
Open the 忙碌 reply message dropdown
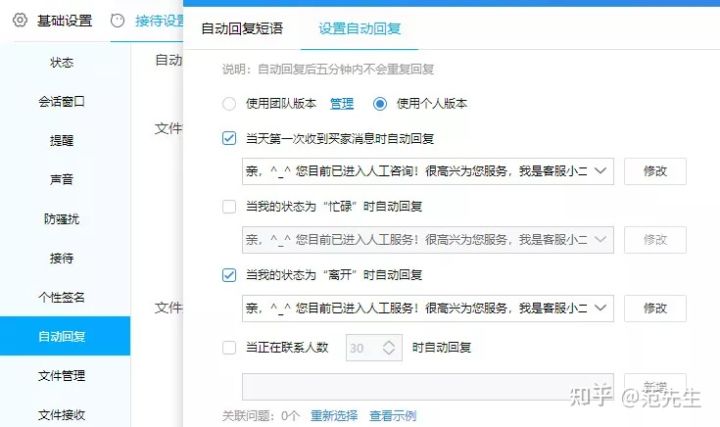[428, 240]
